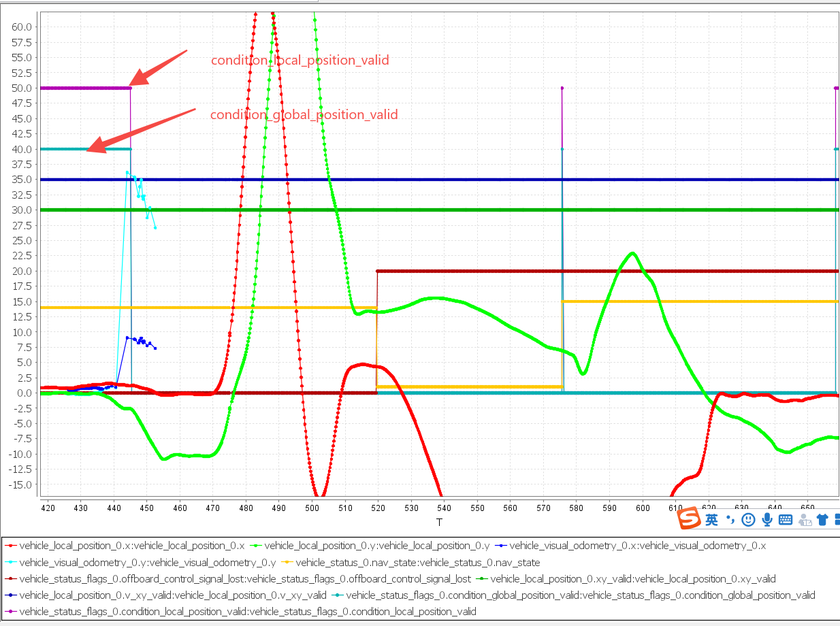Toggle the punctuation mode icon
The height and width of the screenshot is (626, 840).
point(730,519)
